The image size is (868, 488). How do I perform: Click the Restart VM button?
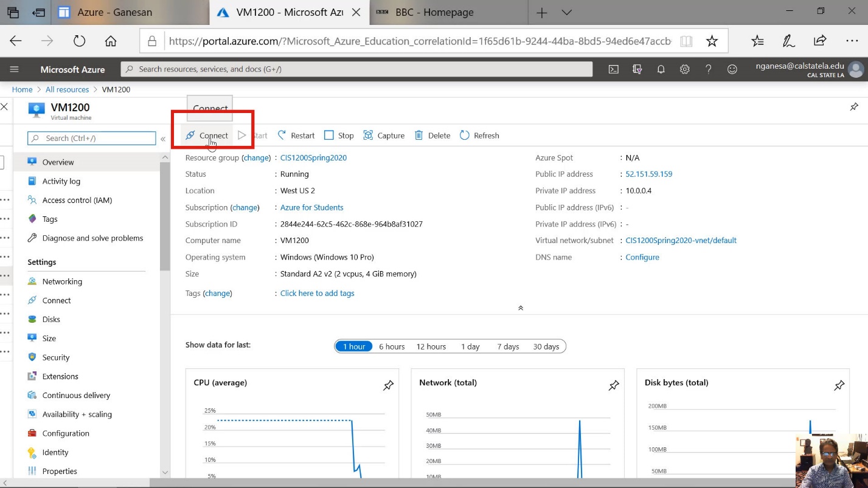click(x=296, y=136)
